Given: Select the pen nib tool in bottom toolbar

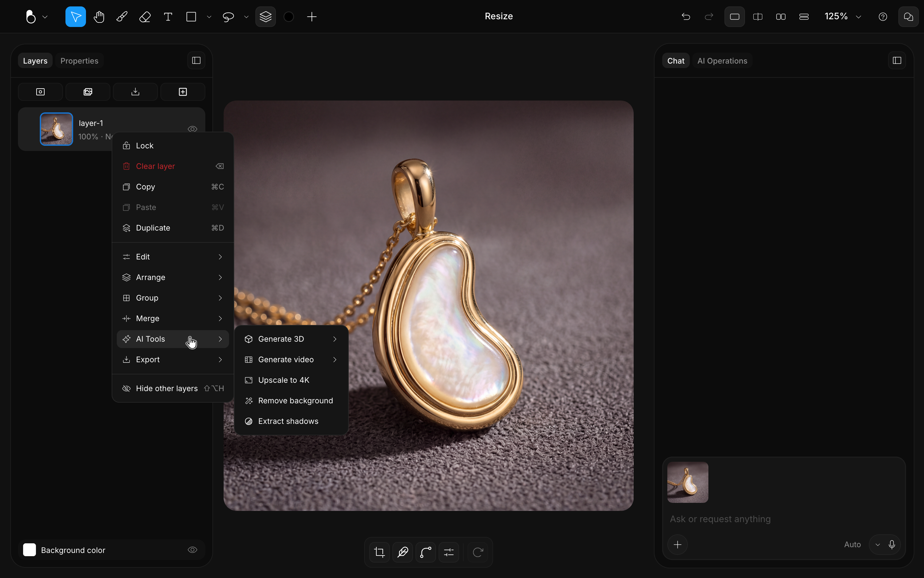Looking at the screenshot, I should [x=403, y=552].
